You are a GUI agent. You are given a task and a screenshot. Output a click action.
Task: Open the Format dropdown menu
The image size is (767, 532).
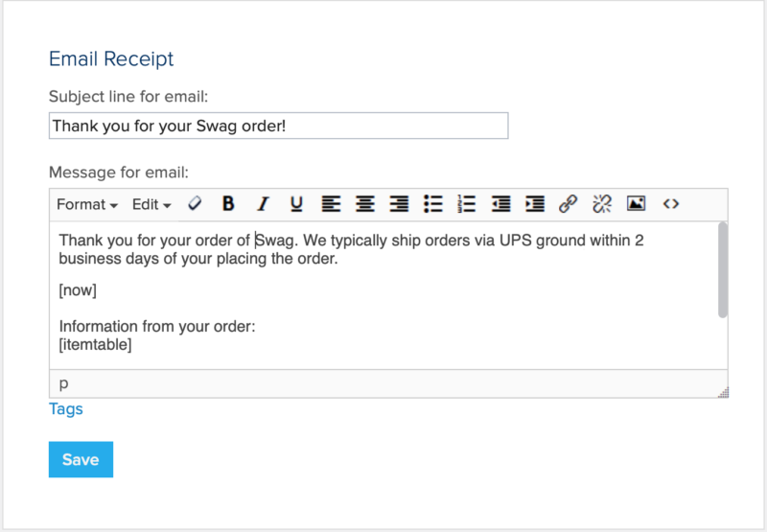(x=87, y=204)
